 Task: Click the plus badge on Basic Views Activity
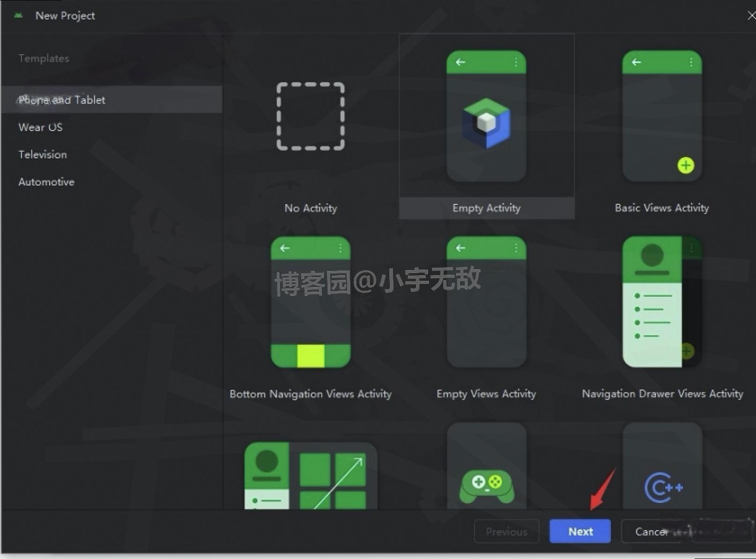pos(685,165)
